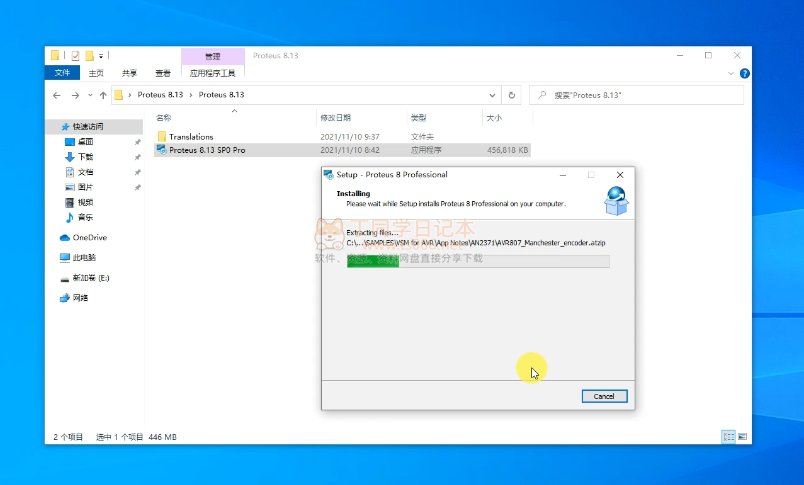Open 此电脑 in navigation pane
804x485 pixels.
pyautogui.click(x=84, y=257)
